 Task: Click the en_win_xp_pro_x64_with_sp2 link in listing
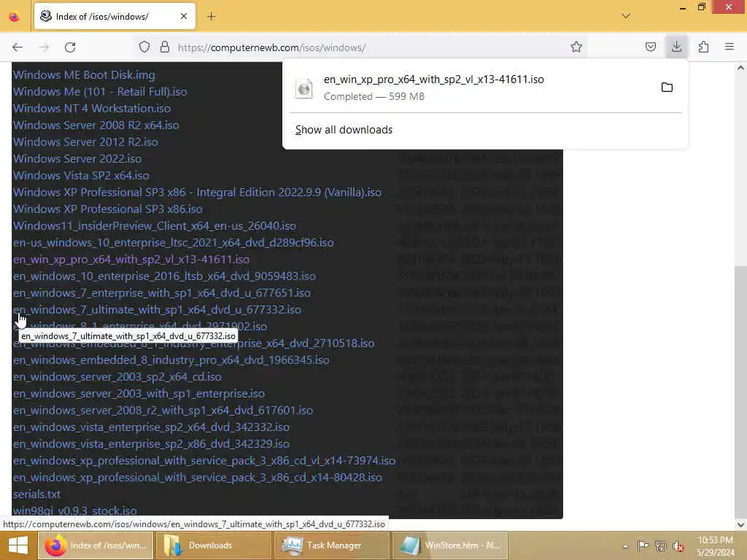[x=131, y=260]
